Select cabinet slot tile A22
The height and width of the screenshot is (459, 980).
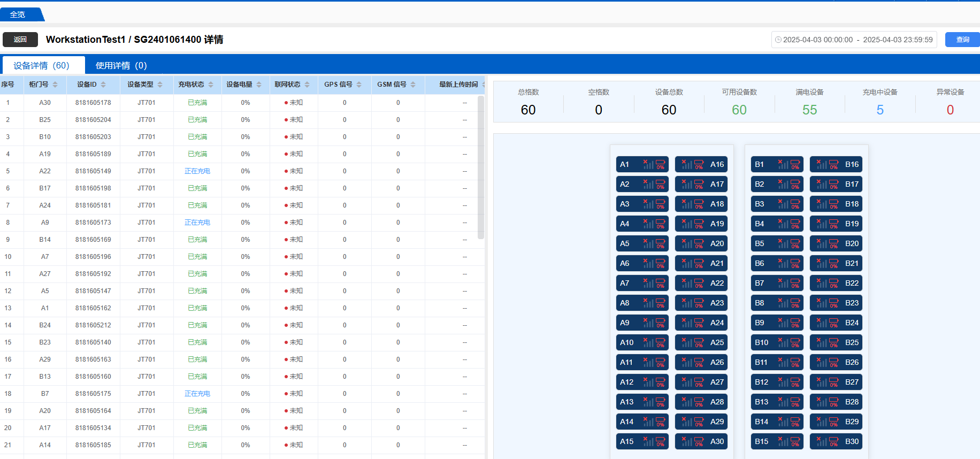pos(701,283)
